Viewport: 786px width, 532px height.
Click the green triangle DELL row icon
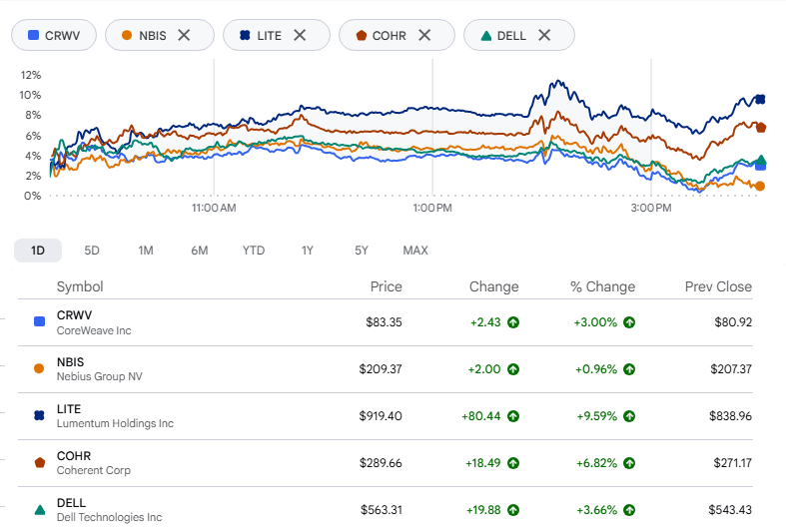click(40, 510)
